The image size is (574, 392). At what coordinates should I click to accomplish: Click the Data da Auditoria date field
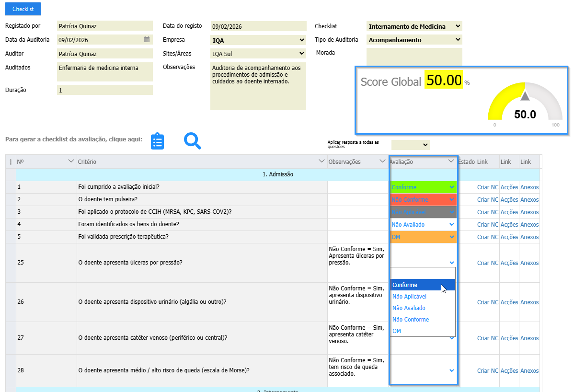pyautogui.click(x=105, y=39)
